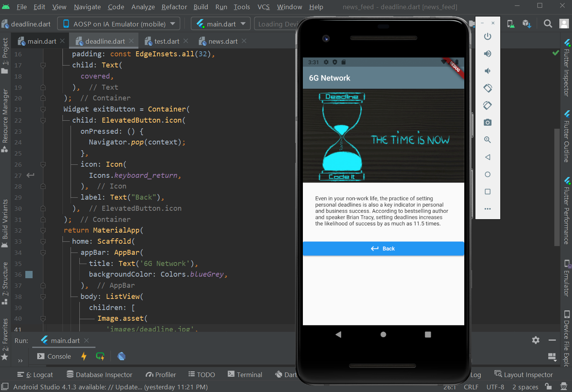Click the hot restart icon in run panel
This screenshot has width=572, height=392.
pyautogui.click(x=100, y=356)
